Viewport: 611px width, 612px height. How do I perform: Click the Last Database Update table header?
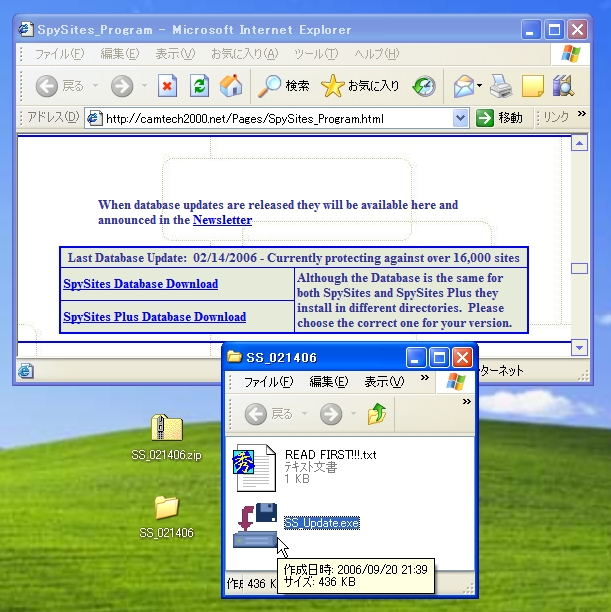point(294,258)
